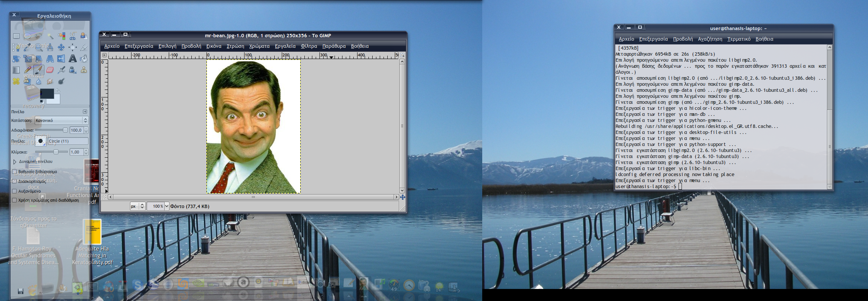Open the Εικόνα menu in GIMP
This screenshot has width=868, height=301.
click(214, 46)
